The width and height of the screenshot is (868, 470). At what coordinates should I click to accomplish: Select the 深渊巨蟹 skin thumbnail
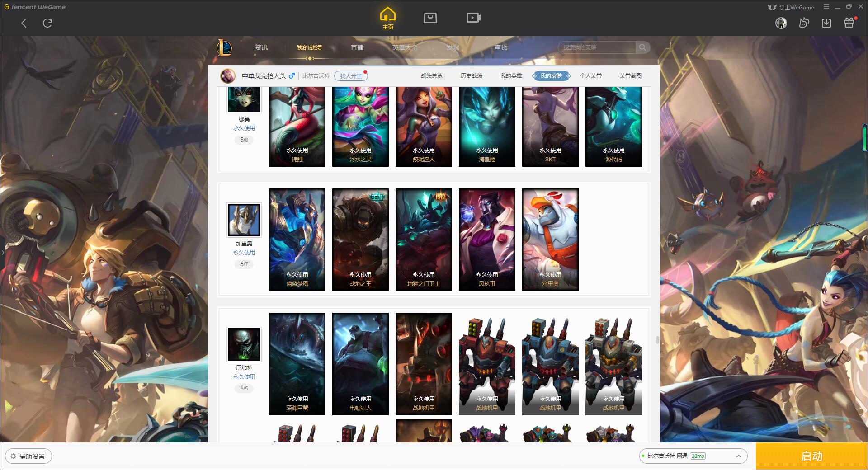(297, 364)
